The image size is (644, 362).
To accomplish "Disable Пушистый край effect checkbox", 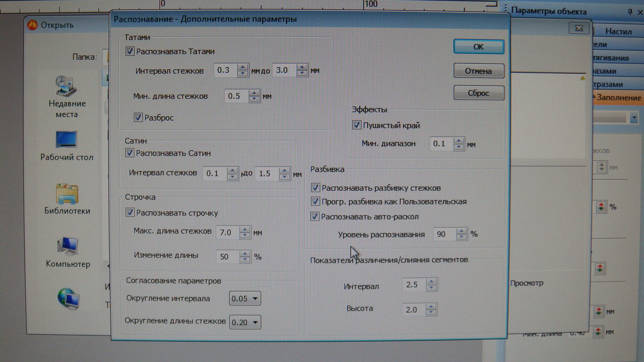I will (x=357, y=125).
